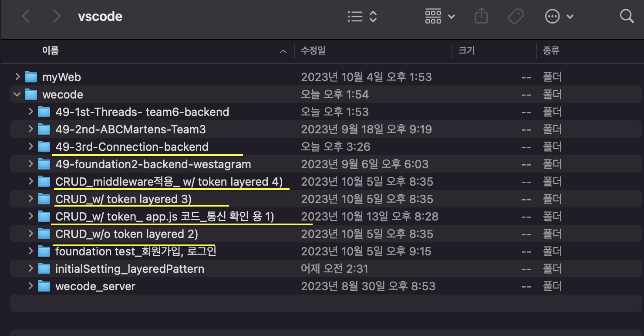Go forward with the right arrow
Screen dimensions: 644x336
pyautogui.click(x=57, y=17)
